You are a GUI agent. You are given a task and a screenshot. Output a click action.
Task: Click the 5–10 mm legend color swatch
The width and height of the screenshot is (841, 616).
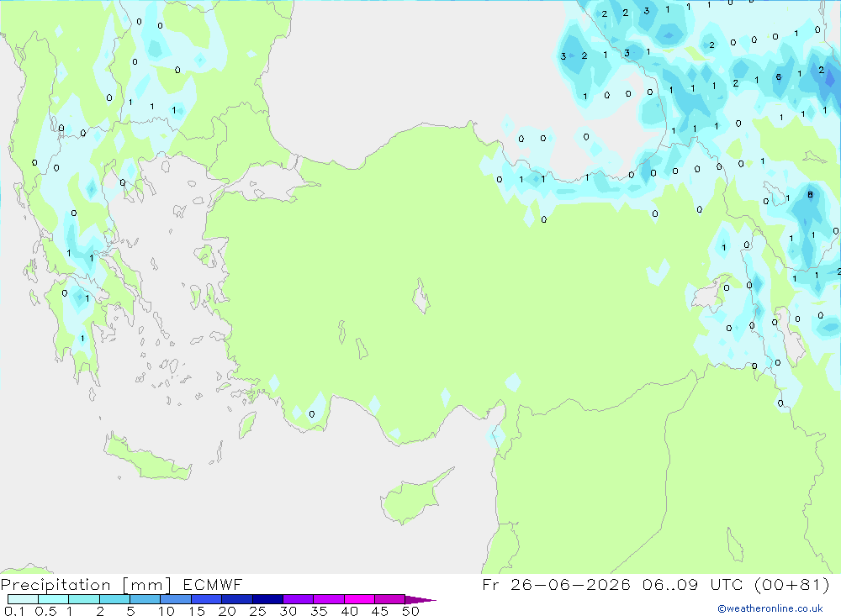click(x=145, y=599)
